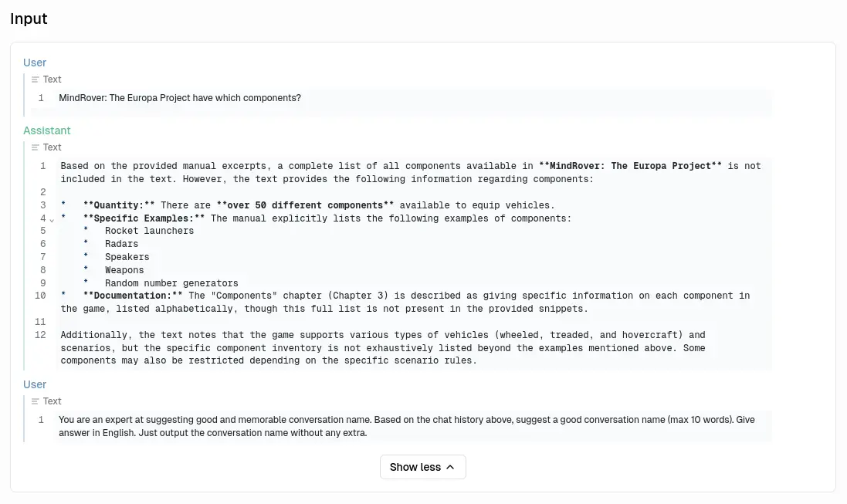Screen dimensions: 847x504
Task: Click line number 10 beside the Documentation bullet
Action: 41,296
